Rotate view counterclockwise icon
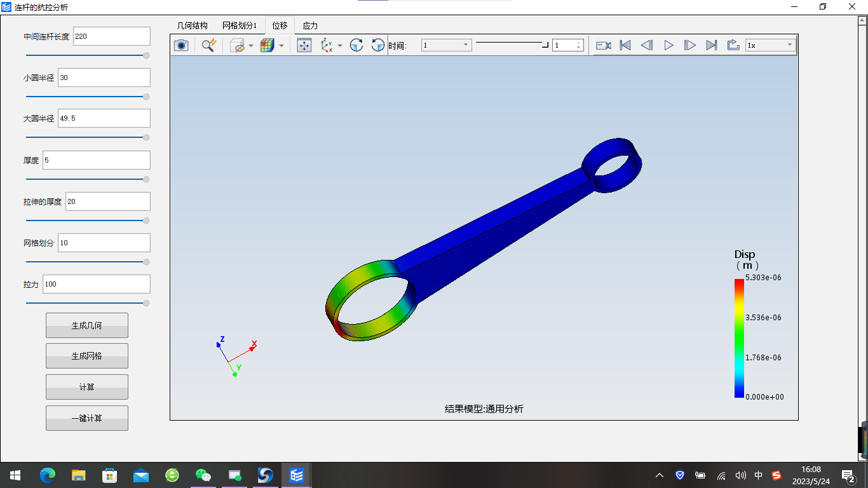Image resolution: width=868 pixels, height=488 pixels. 378,45
